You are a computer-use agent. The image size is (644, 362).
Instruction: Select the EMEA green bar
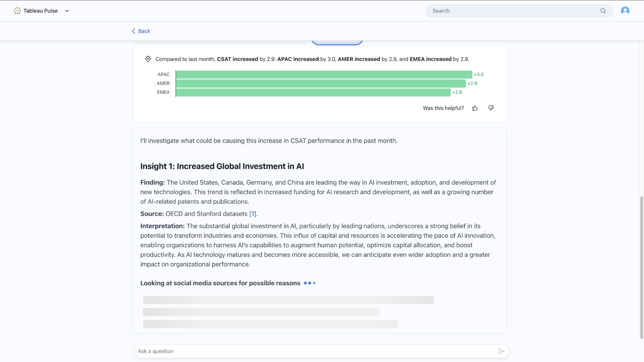click(313, 92)
